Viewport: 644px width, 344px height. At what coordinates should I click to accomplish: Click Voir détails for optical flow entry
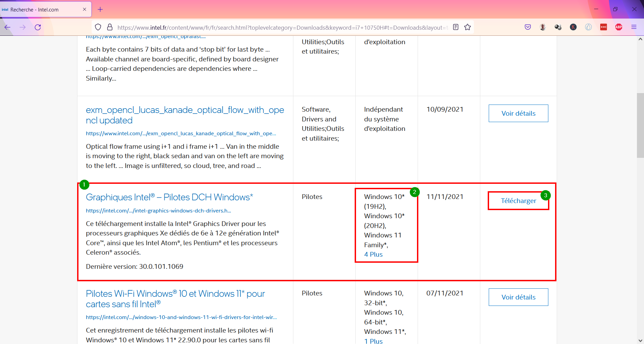pyautogui.click(x=518, y=113)
